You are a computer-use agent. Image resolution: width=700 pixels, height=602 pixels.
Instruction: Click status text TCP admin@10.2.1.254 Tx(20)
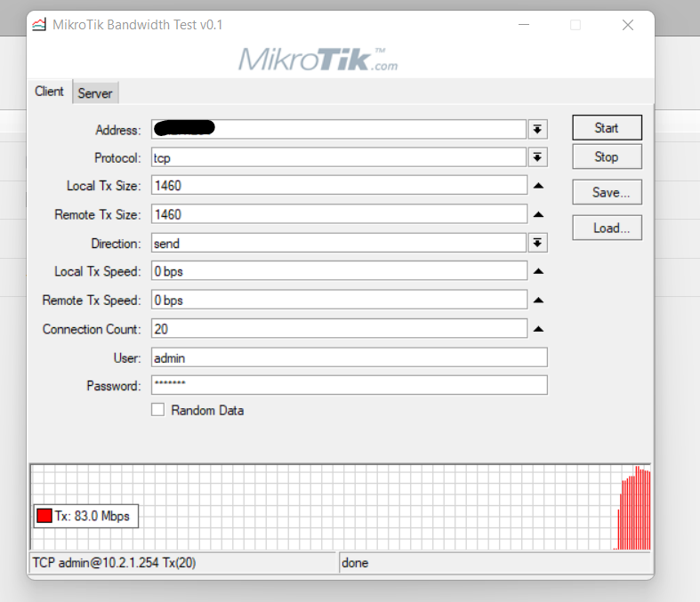point(114,563)
